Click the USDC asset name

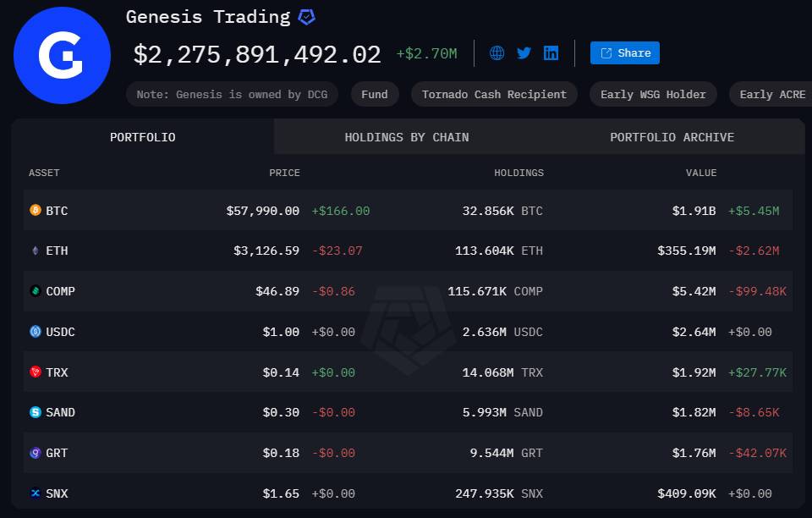pyautogui.click(x=61, y=332)
